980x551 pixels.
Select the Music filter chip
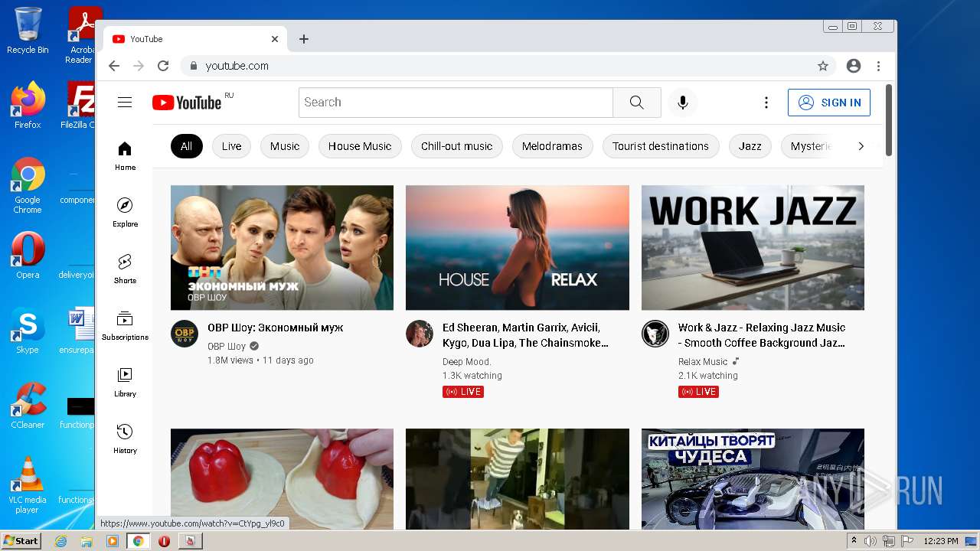[285, 146]
